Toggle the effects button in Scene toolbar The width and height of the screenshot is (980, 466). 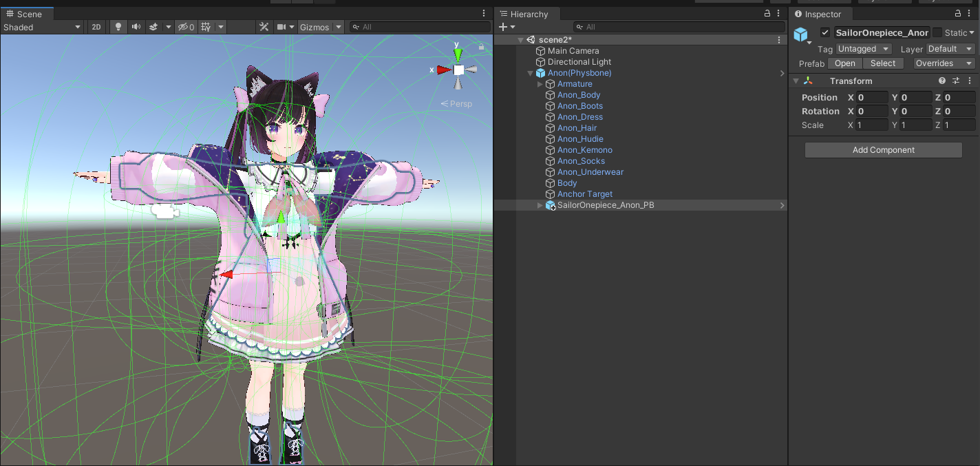[x=153, y=27]
